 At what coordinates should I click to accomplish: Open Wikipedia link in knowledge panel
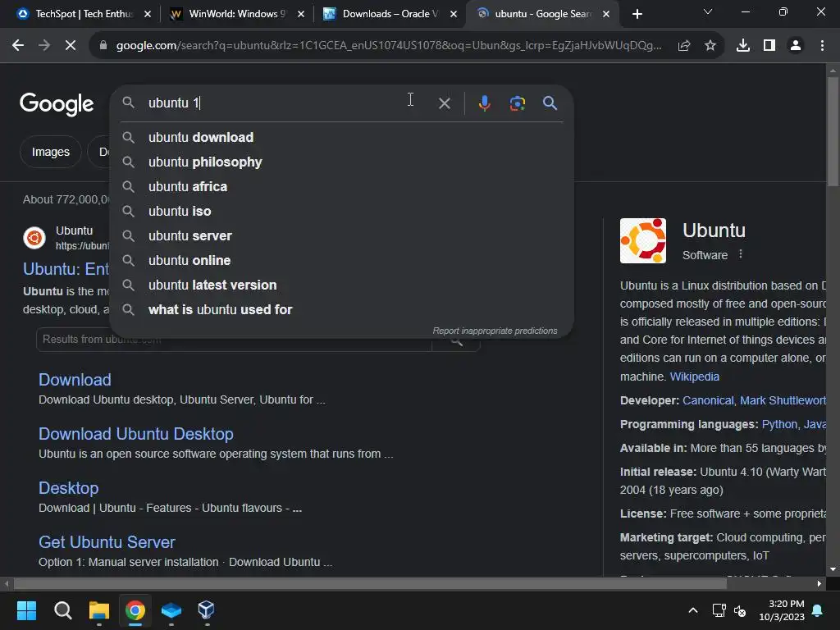click(x=694, y=377)
